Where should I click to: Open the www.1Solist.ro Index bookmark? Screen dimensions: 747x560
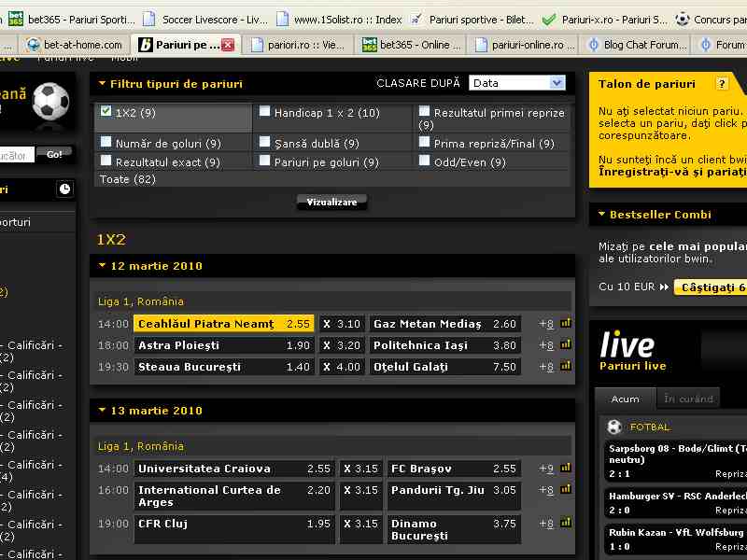[x=339, y=20]
